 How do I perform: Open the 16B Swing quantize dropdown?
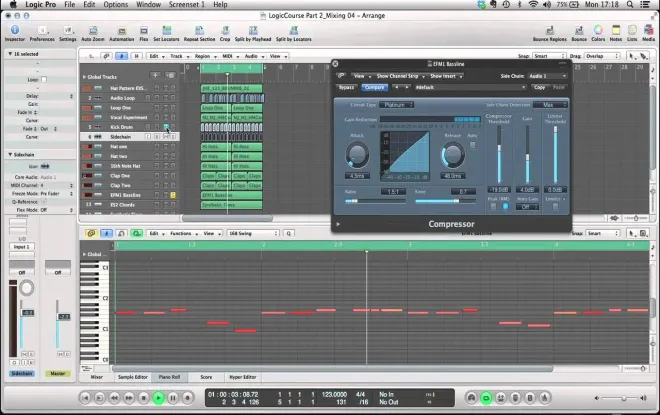pos(253,233)
